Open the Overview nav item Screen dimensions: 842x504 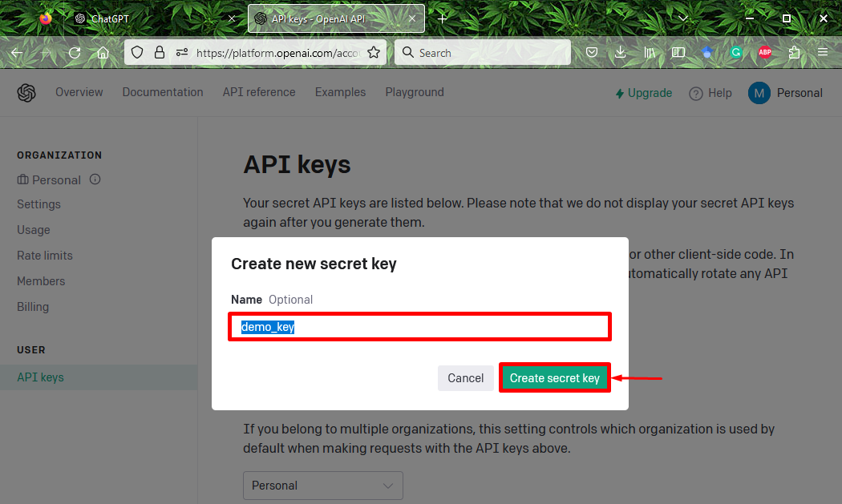coord(79,92)
